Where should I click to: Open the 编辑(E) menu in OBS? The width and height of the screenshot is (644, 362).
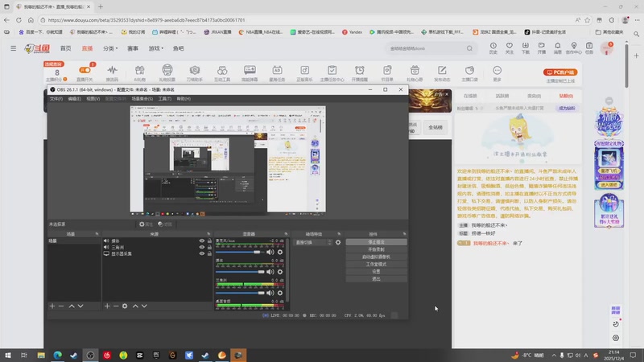[x=74, y=99]
